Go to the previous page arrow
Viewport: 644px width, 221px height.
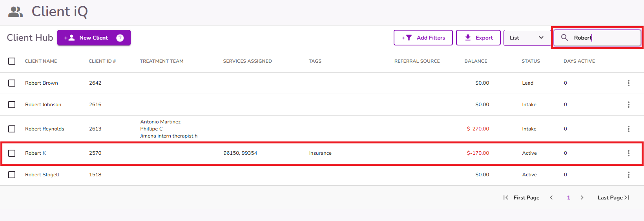tap(551, 197)
